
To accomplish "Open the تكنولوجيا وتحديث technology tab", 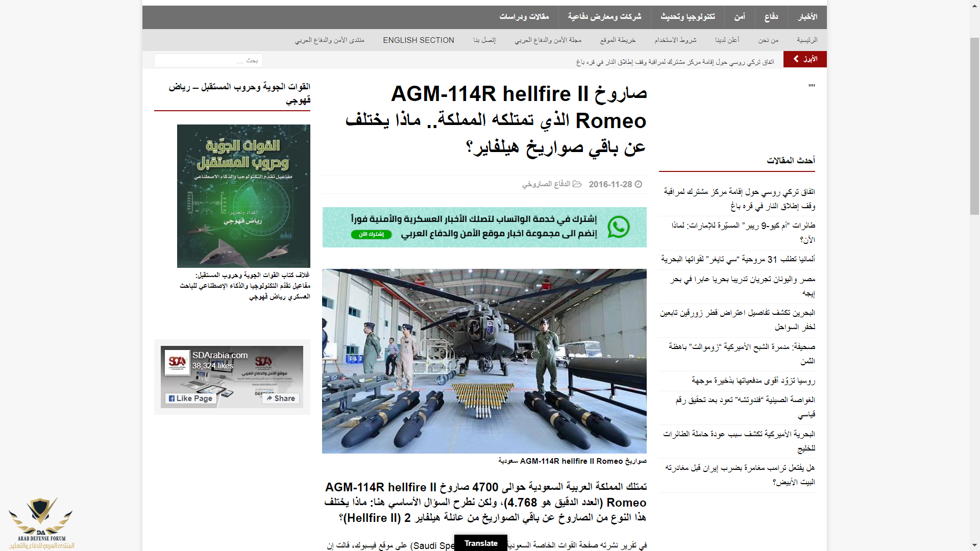I will coord(688,17).
